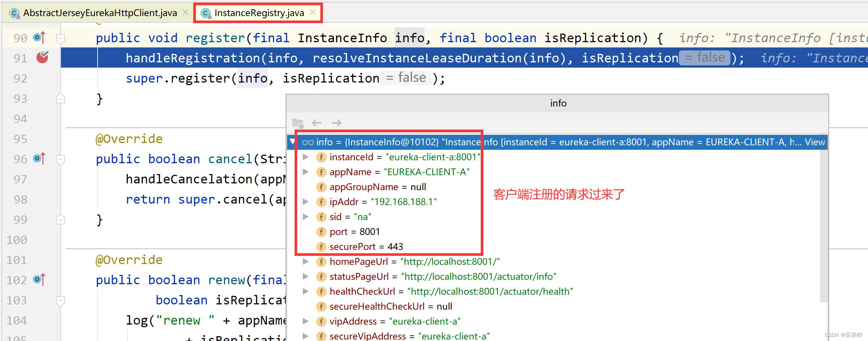
Task: Click the super keyword on line 92
Action: (x=144, y=78)
